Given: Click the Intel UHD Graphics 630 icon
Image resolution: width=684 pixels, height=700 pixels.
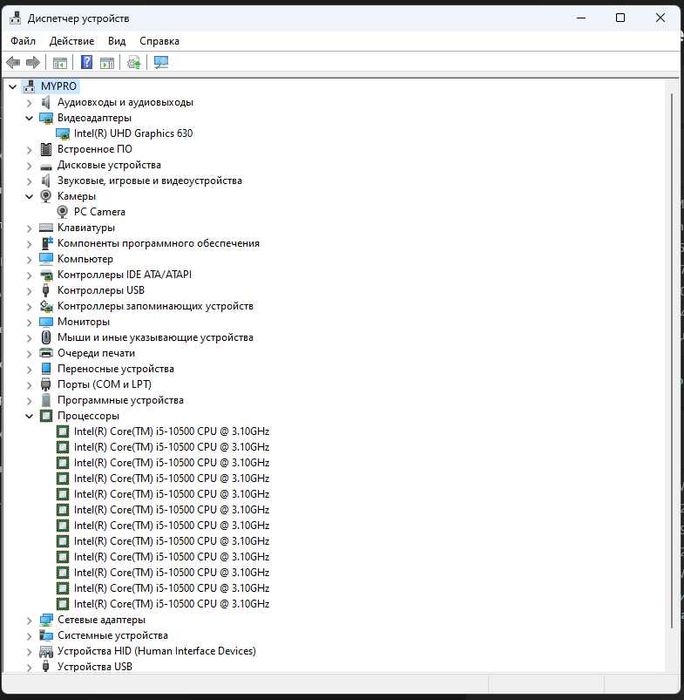Looking at the screenshot, I should (x=63, y=133).
